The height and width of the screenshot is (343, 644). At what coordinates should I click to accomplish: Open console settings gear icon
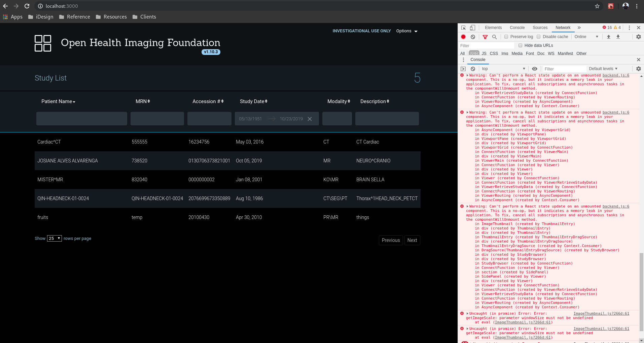coord(638,69)
